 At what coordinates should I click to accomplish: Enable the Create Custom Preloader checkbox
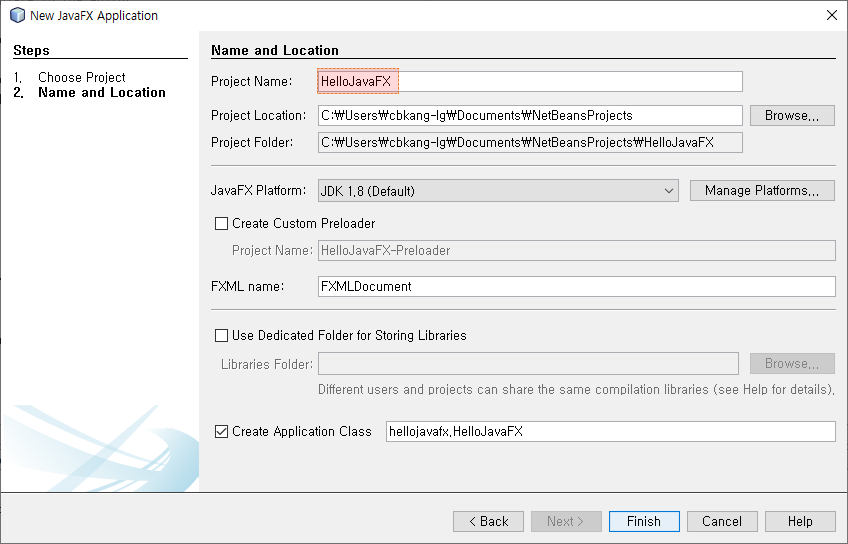point(221,223)
